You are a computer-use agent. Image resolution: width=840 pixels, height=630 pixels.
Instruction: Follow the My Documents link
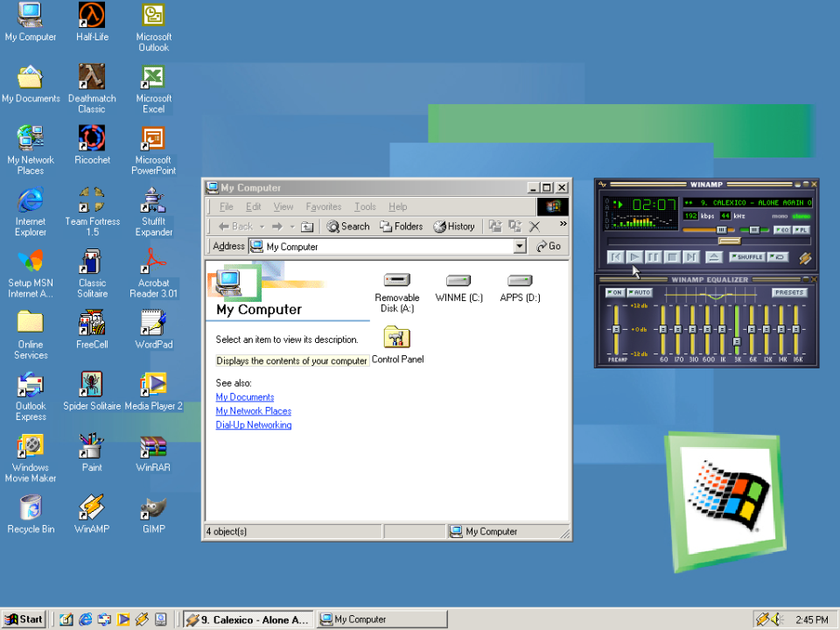pyautogui.click(x=244, y=397)
